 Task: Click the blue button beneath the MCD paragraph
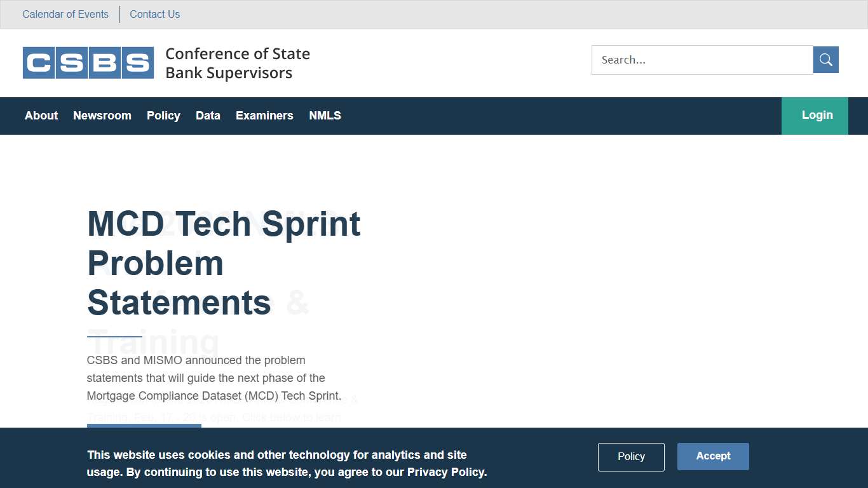[144, 426]
